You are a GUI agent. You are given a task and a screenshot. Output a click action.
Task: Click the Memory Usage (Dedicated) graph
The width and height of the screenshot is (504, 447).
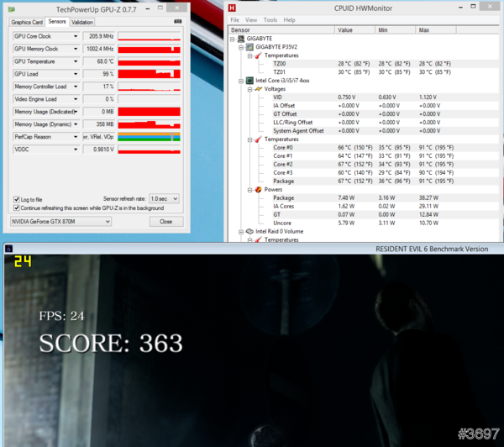click(x=150, y=112)
